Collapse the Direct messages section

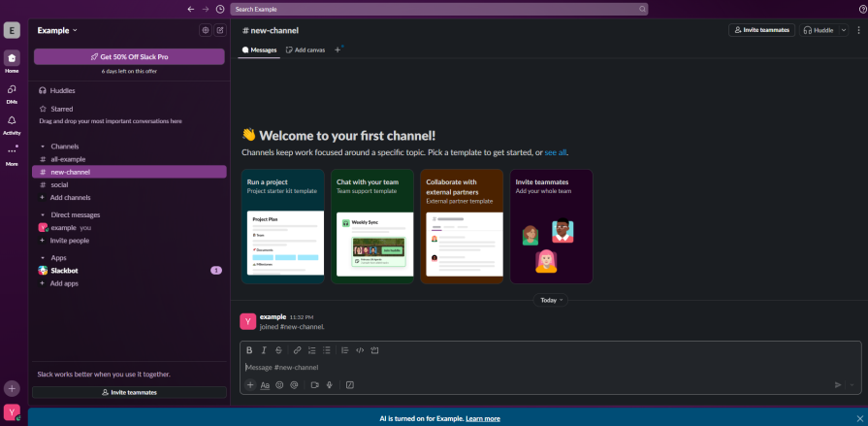(43, 214)
